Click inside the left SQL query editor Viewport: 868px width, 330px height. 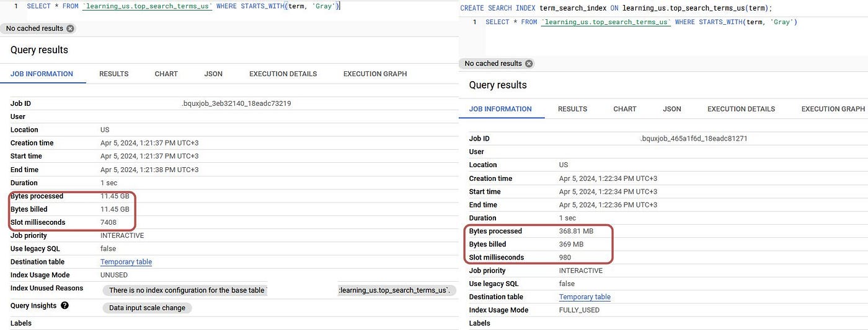(x=184, y=6)
